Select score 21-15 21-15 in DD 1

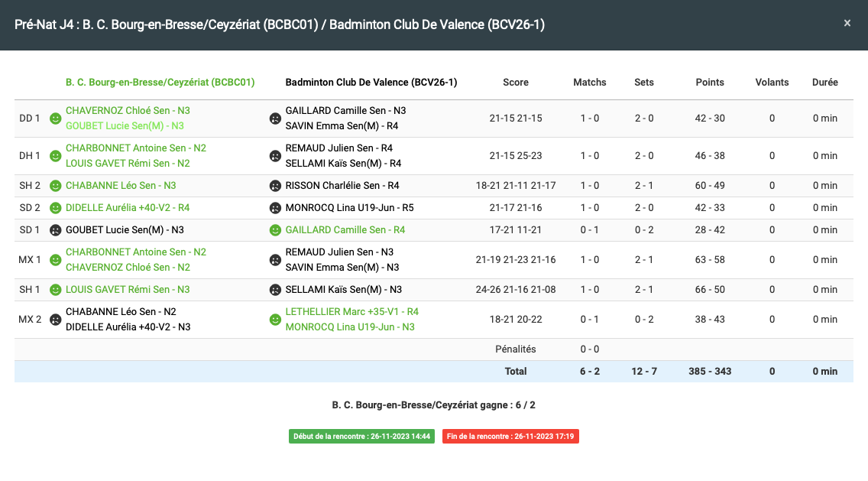coord(515,118)
